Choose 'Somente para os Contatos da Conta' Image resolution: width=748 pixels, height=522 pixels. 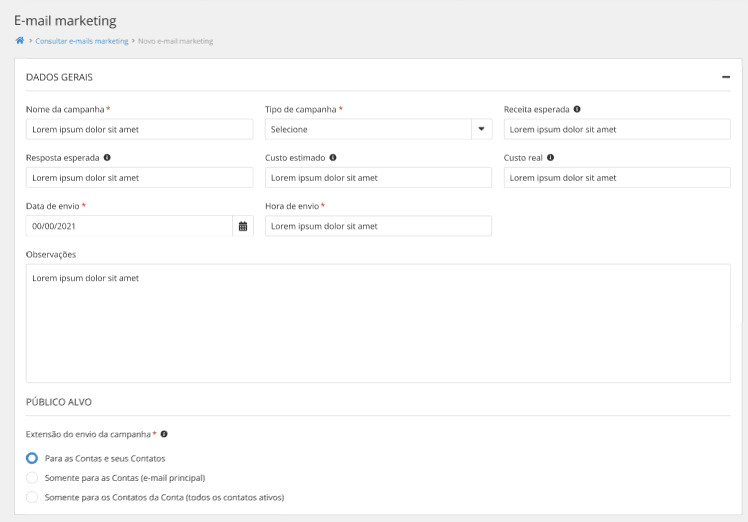(32, 497)
